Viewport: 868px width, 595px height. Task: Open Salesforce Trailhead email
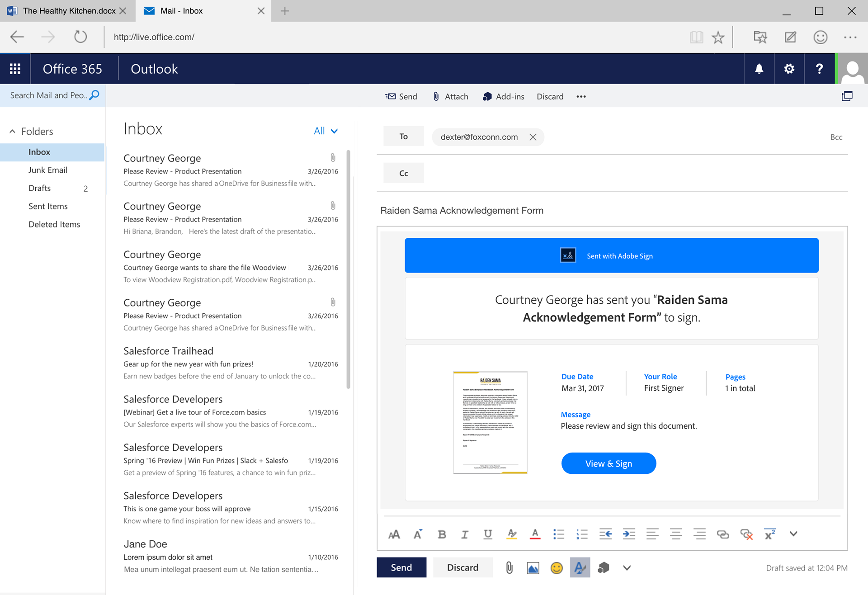point(231,364)
